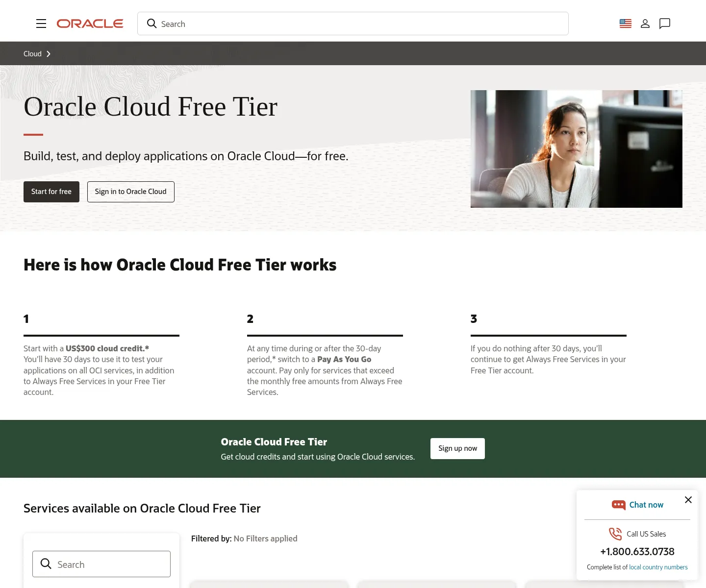Click the 'US$300 cloud credit.*' bold text
Viewport: 706px width, 588px height.
[x=107, y=348]
